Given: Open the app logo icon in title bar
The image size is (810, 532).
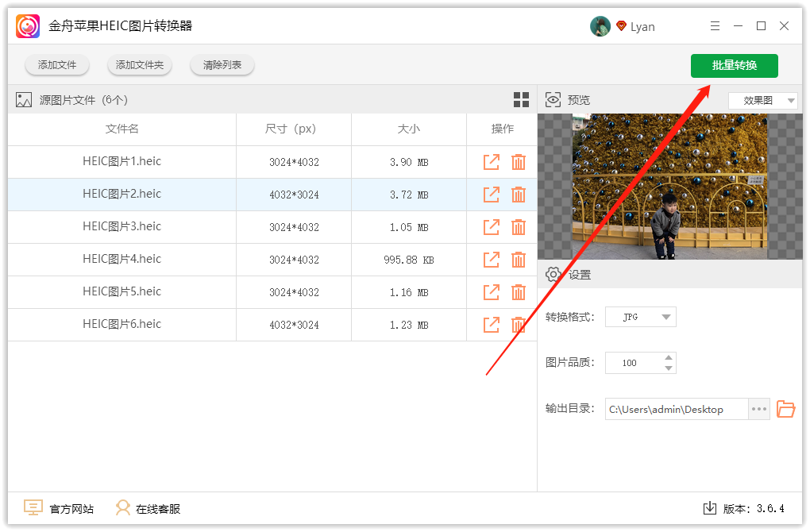Looking at the screenshot, I should [28, 26].
